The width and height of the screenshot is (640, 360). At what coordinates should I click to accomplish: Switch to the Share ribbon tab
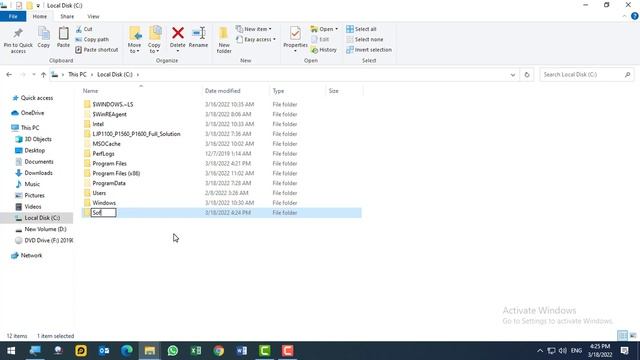click(x=67, y=16)
